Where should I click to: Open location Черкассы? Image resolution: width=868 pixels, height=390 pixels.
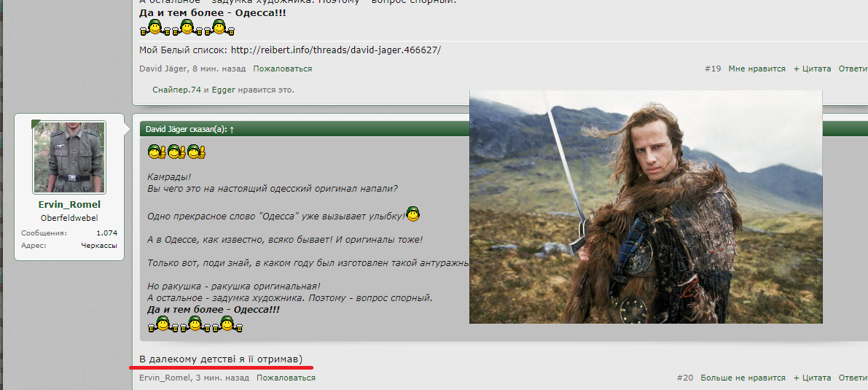tap(99, 246)
